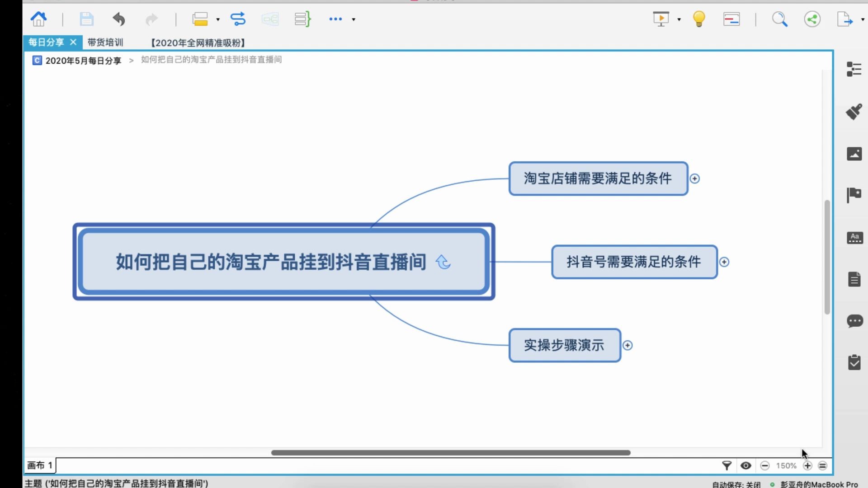This screenshot has width=868, height=488.
Task: Open the topic icon's dropdown arrow
Action: click(218, 19)
